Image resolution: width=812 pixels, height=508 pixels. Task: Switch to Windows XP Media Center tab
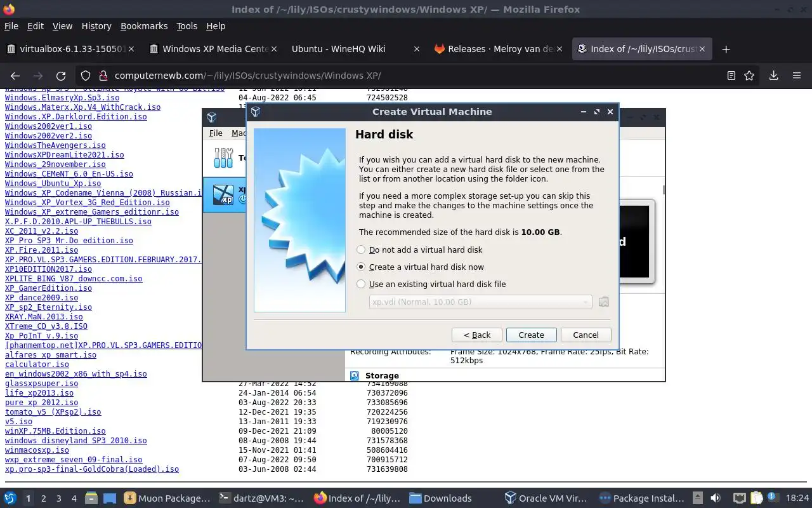pos(213,49)
